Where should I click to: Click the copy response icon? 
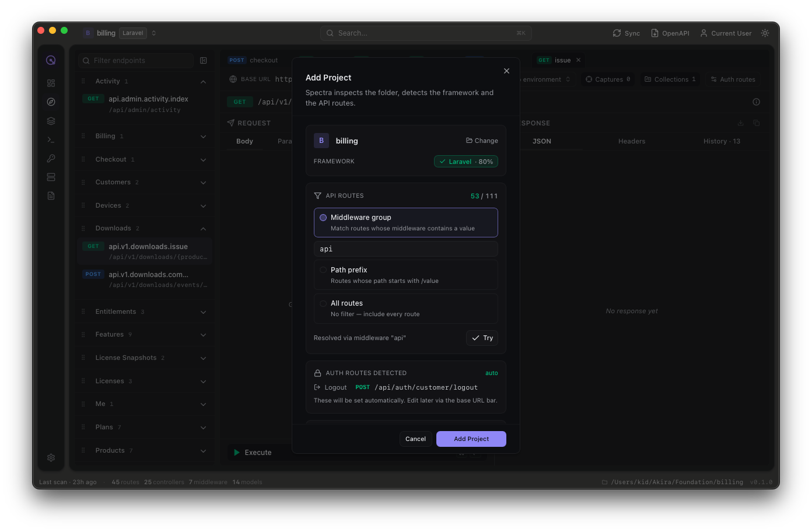[756, 123]
